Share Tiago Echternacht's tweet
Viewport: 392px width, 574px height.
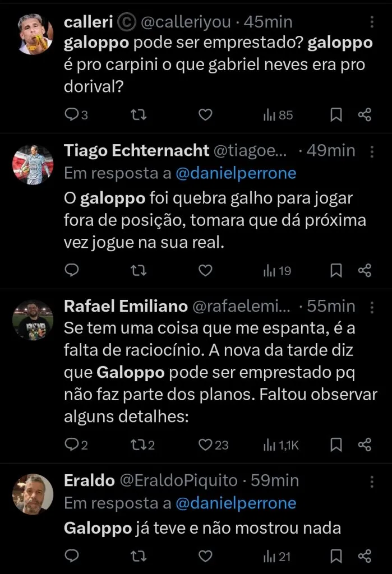coord(365,271)
